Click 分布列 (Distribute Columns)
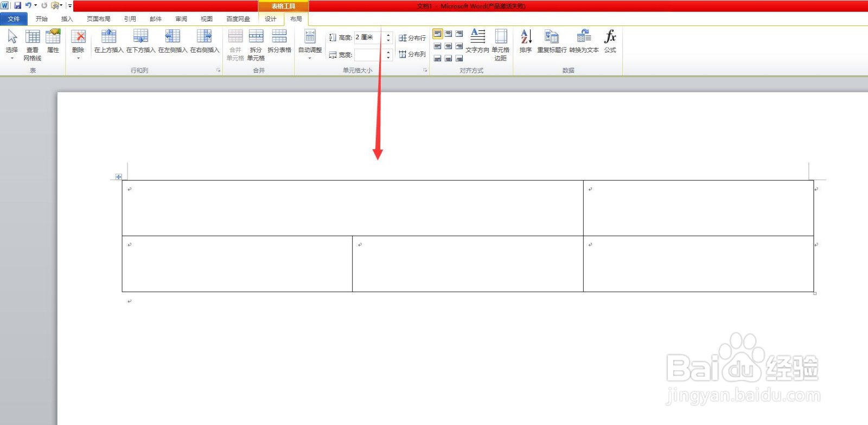 412,54
